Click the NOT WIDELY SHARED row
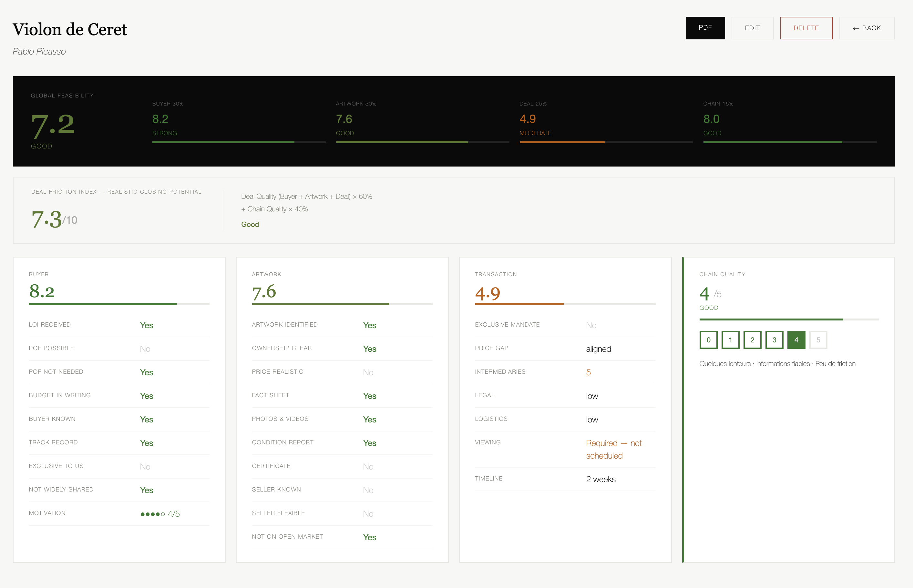Viewport: 913px width, 588px height. 119,490
